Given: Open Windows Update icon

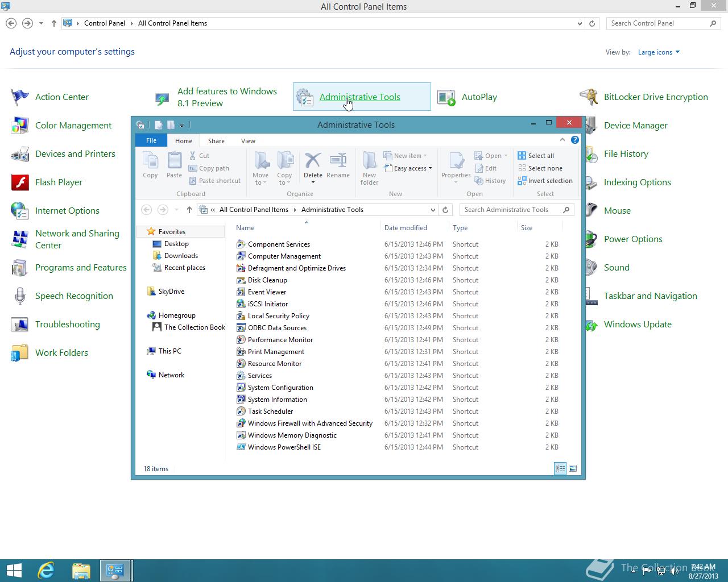Looking at the screenshot, I should tap(591, 325).
